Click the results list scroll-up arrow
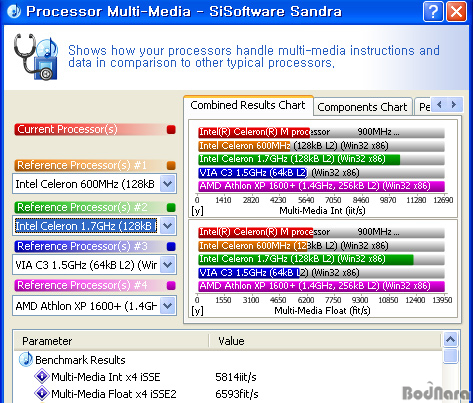473x403 pixels. click(451, 340)
